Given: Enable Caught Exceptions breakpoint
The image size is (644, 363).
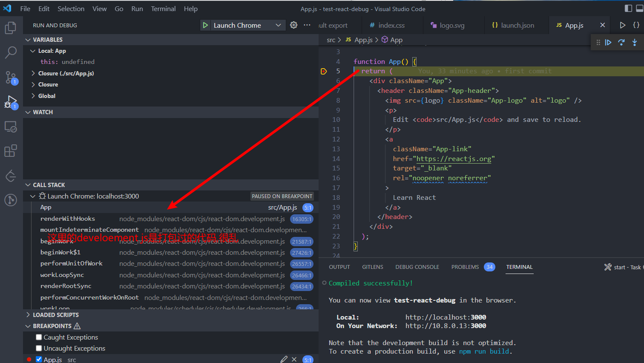Looking at the screenshot, I should tap(39, 337).
